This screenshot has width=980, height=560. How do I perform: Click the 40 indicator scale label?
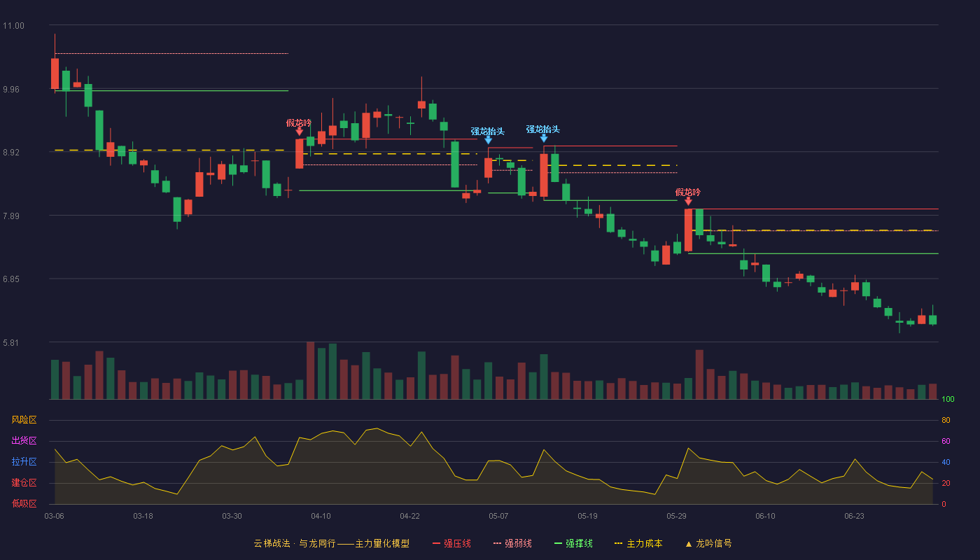click(946, 463)
